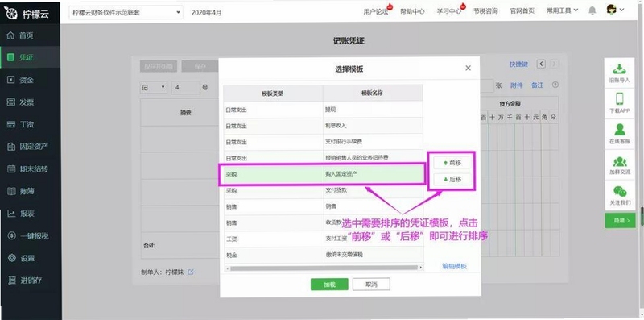The image size is (644, 320).
Task: Click the 模板名称 column header
Action: pos(373,94)
